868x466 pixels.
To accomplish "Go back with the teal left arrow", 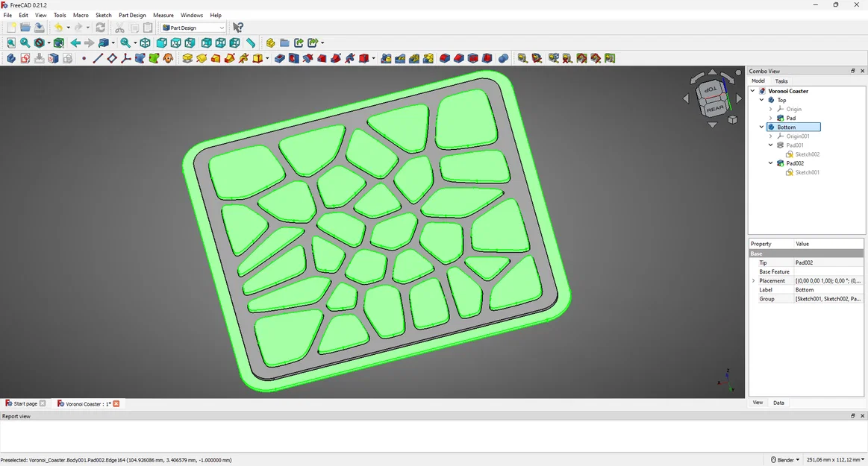I will click(x=75, y=42).
